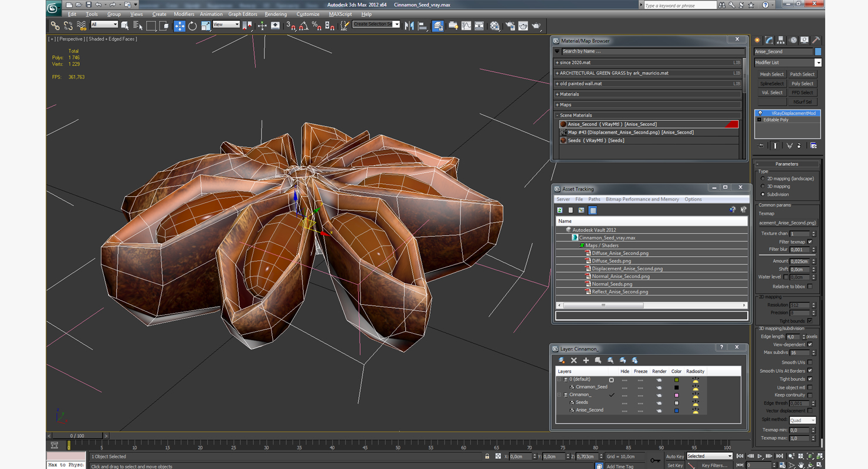Select 2D mapping (landscape) radio button
Viewport: 868px width, 469px height.
(762, 179)
